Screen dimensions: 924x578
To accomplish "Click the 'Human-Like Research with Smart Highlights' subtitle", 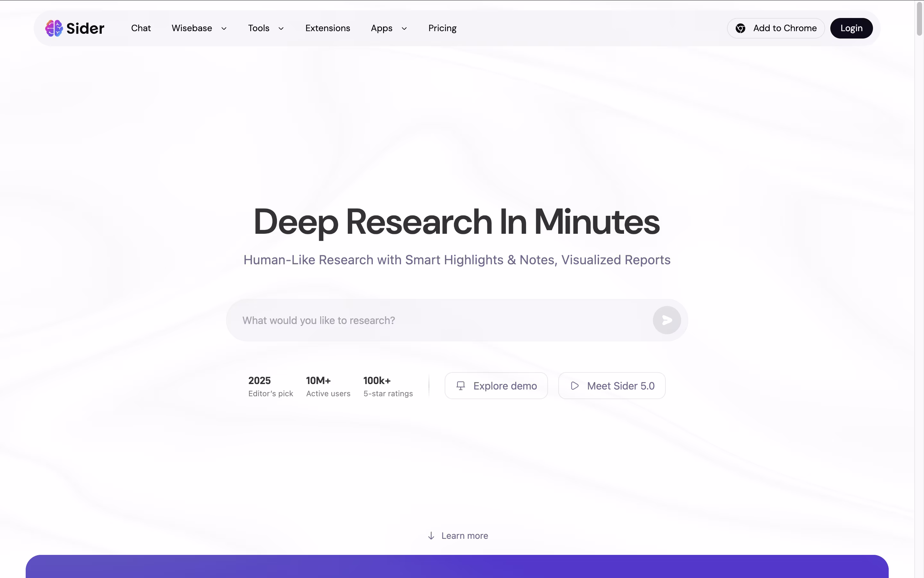I will tap(457, 260).
